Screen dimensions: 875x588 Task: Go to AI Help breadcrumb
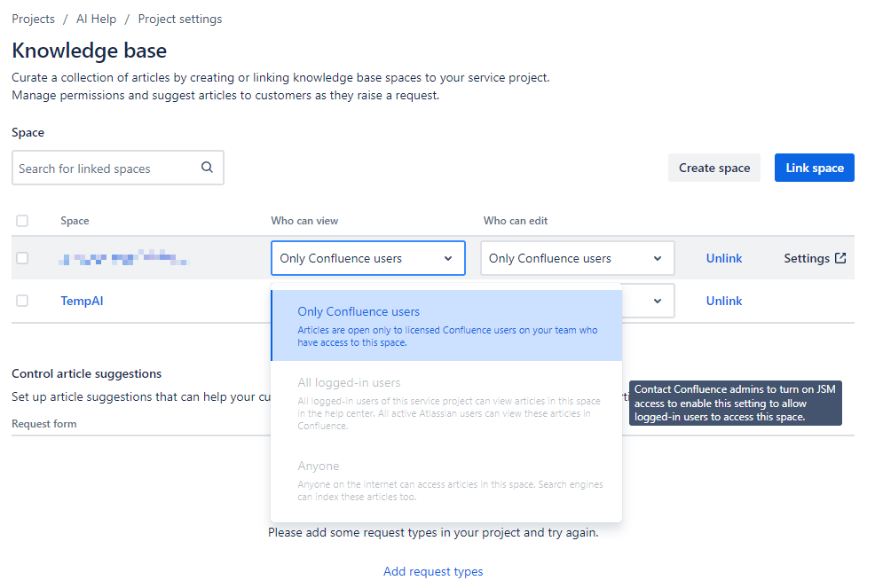click(96, 19)
